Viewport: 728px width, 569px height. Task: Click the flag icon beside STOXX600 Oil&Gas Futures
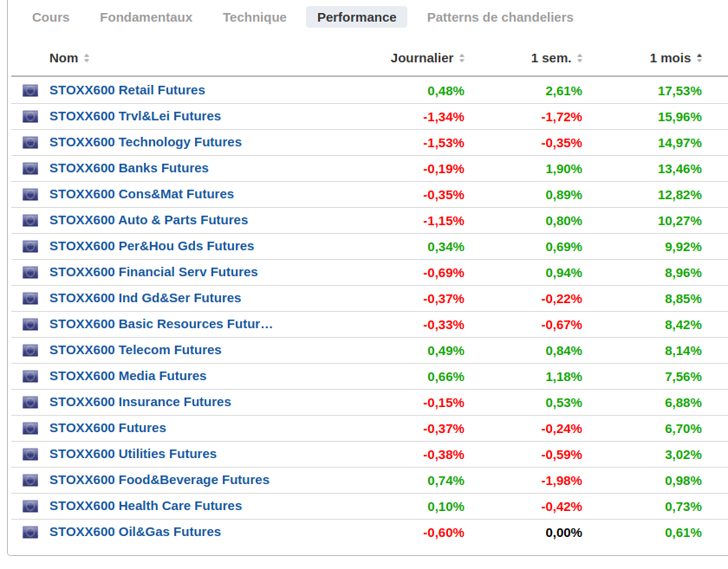tap(30, 533)
